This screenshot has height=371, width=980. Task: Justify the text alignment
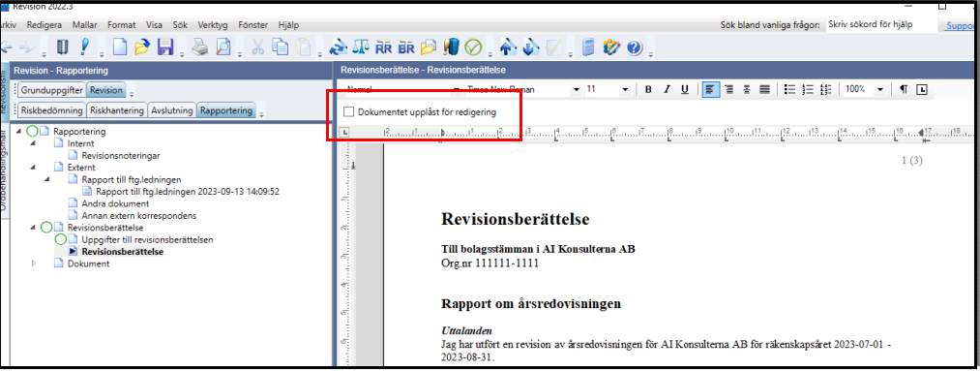(763, 89)
